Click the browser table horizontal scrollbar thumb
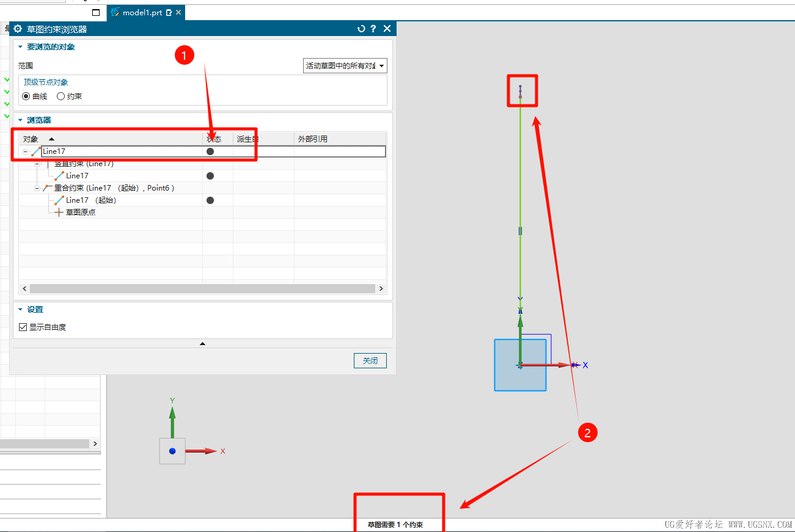 202,289
